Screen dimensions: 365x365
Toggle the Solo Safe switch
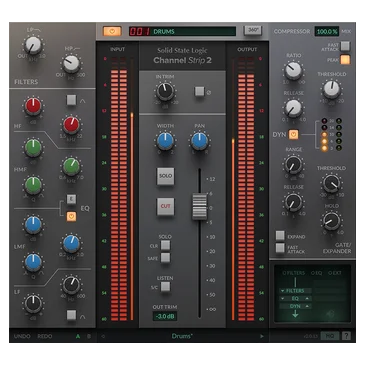tap(165, 258)
